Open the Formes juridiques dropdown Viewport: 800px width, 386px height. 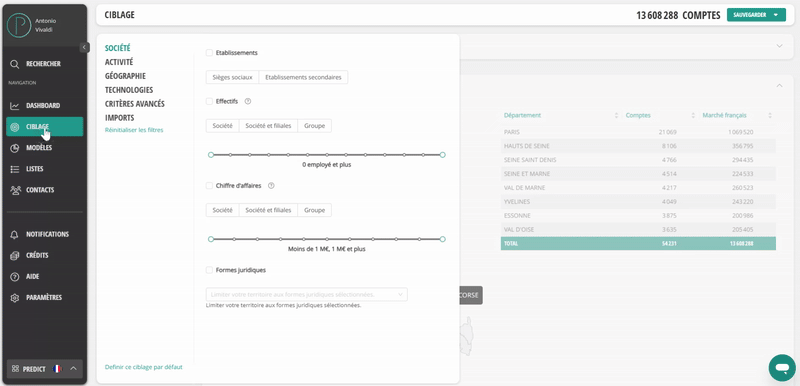tap(307, 295)
